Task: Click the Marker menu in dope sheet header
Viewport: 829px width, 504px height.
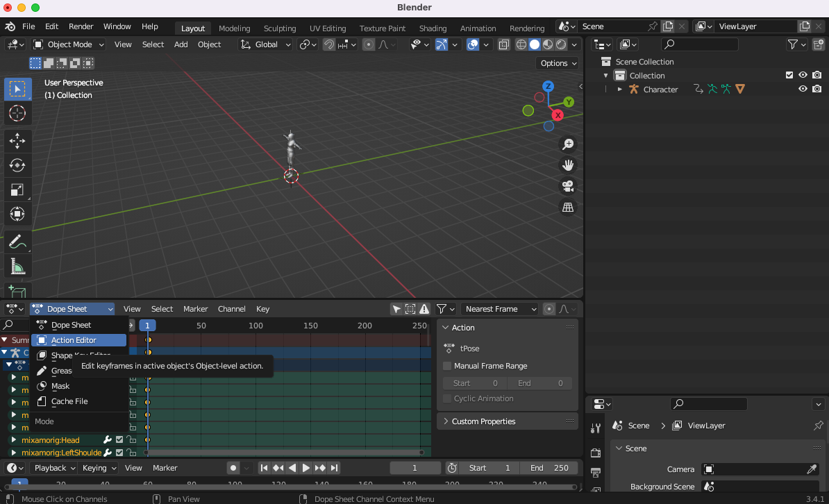Action: click(196, 309)
